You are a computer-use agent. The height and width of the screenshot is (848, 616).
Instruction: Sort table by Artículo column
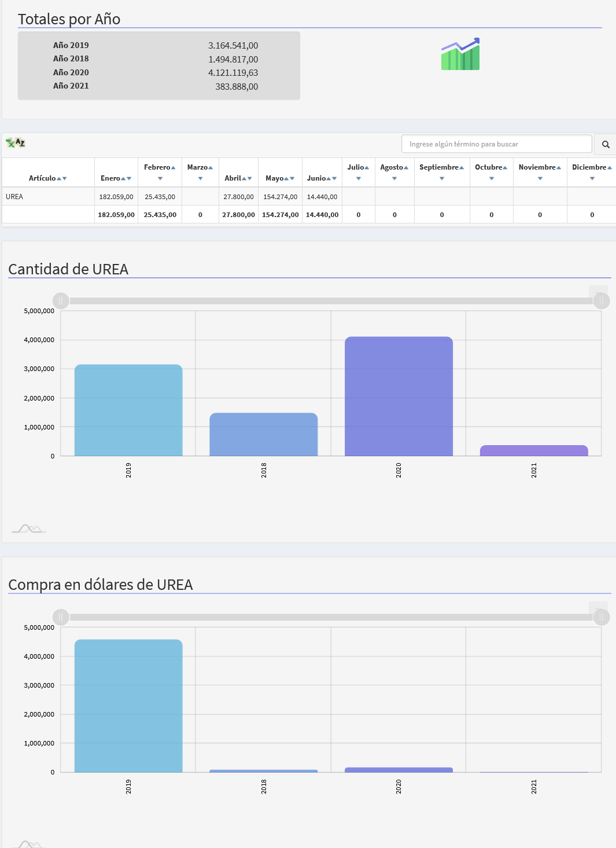click(47, 178)
